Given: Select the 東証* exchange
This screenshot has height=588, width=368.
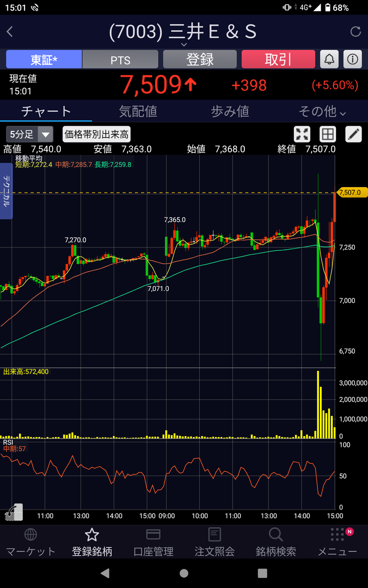Looking at the screenshot, I should pyautogui.click(x=44, y=59).
